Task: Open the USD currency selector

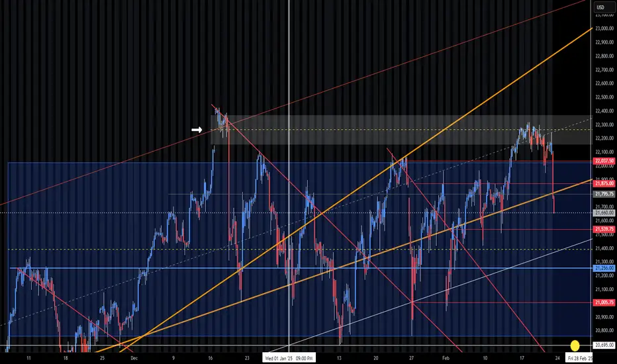Action: point(600,7)
